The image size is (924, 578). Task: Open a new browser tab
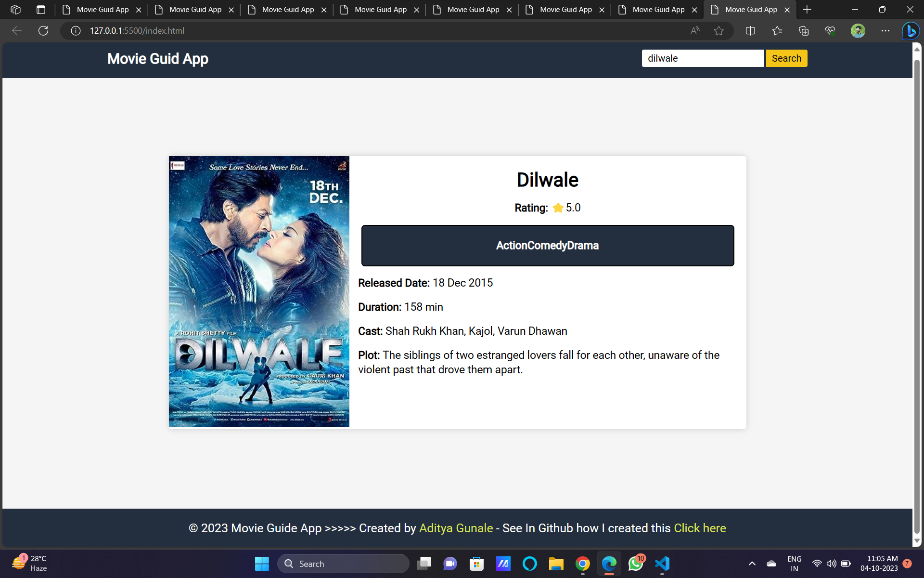click(806, 9)
